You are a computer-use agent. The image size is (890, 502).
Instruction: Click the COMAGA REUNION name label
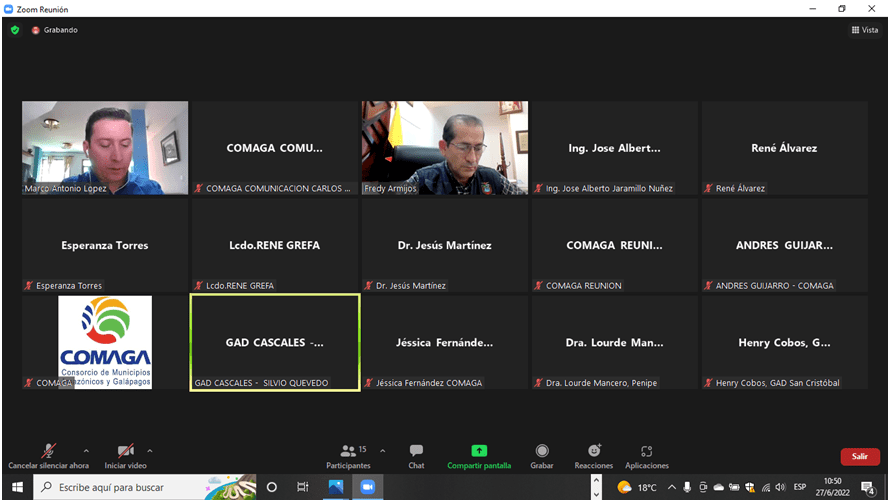click(x=583, y=286)
